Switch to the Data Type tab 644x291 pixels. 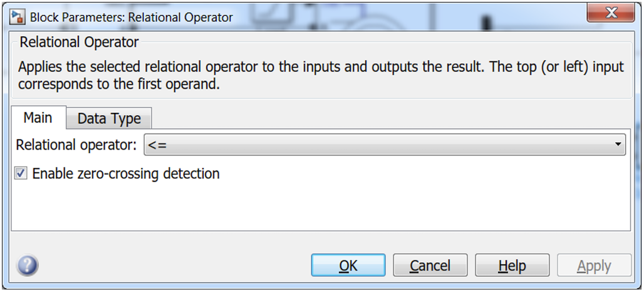tap(109, 119)
